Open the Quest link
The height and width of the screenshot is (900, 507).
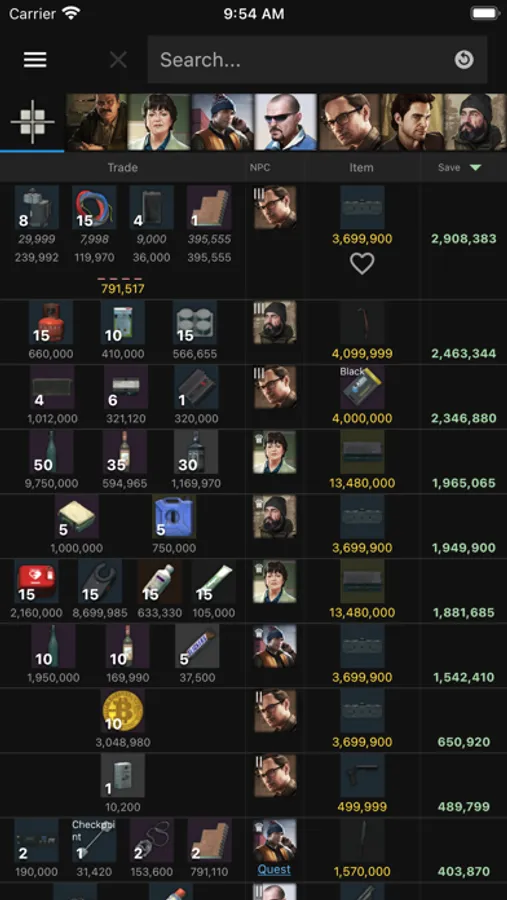[274, 870]
